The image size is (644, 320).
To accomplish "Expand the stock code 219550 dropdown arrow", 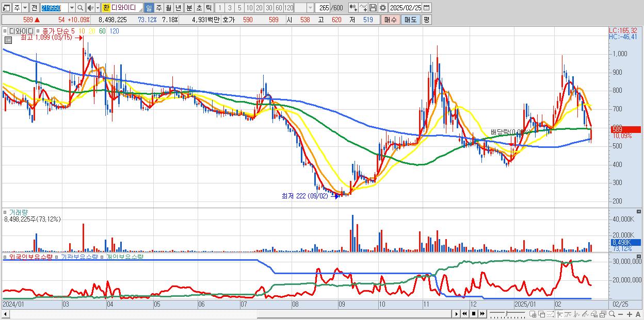I will point(72,8).
